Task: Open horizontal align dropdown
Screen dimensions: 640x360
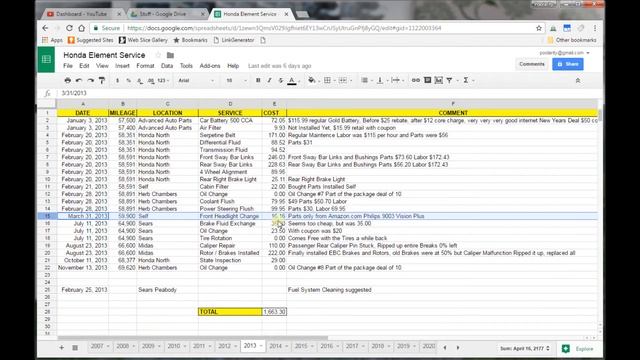Action: [x=367, y=80]
